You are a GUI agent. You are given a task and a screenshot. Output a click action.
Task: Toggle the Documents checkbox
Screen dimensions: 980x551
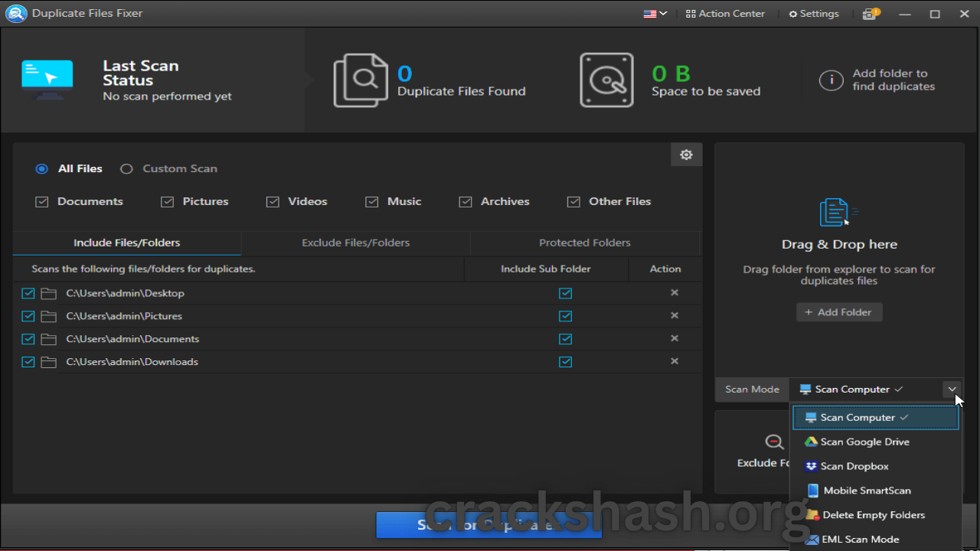pyautogui.click(x=42, y=202)
